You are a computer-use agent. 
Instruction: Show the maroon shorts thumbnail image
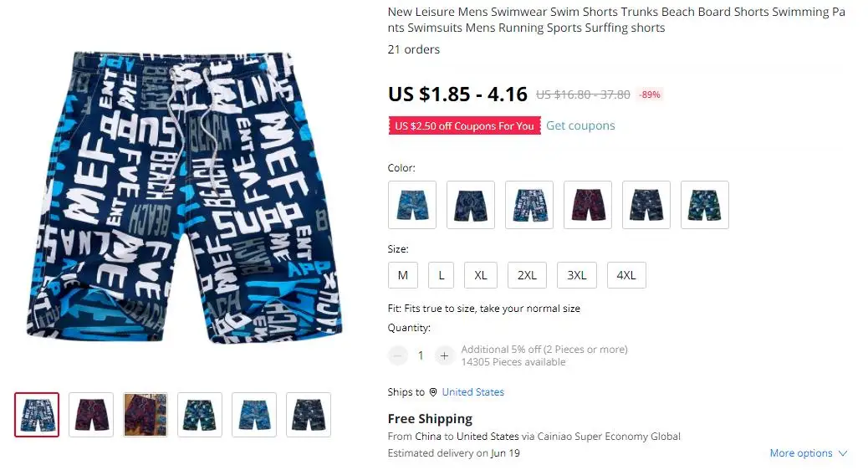pyautogui.click(x=91, y=415)
